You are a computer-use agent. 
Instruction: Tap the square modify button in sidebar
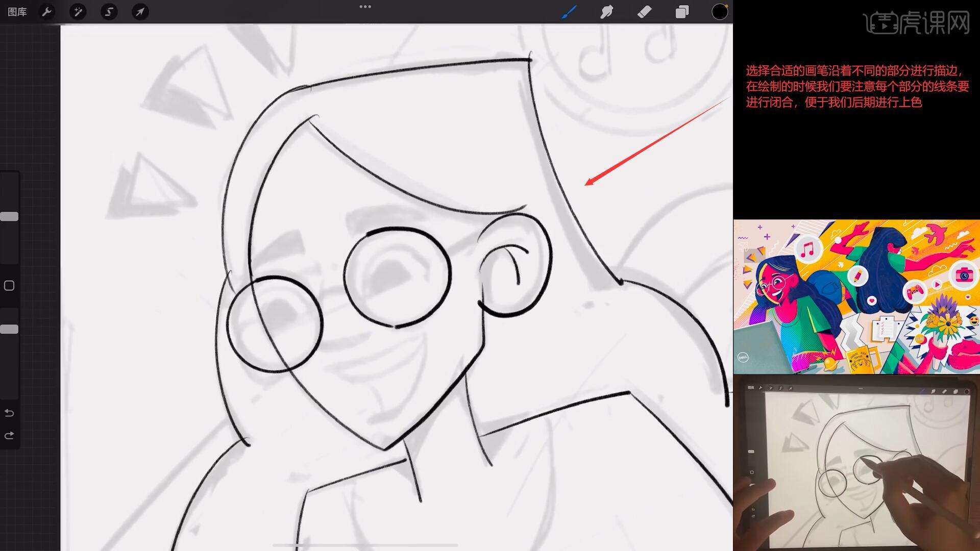(x=9, y=286)
